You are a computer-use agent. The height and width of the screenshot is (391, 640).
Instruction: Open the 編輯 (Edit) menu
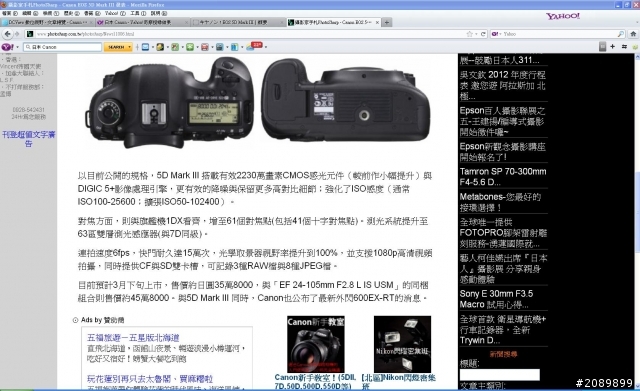[30, 13]
